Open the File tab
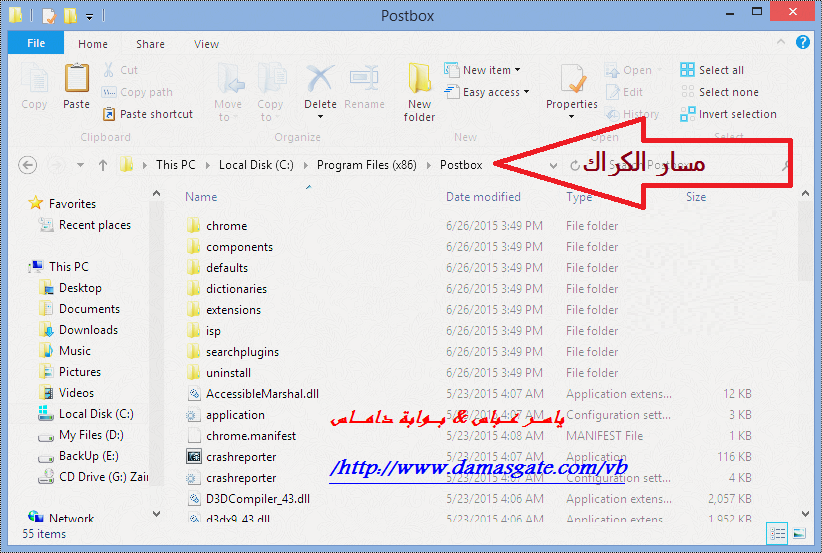 tap(36, 43)
